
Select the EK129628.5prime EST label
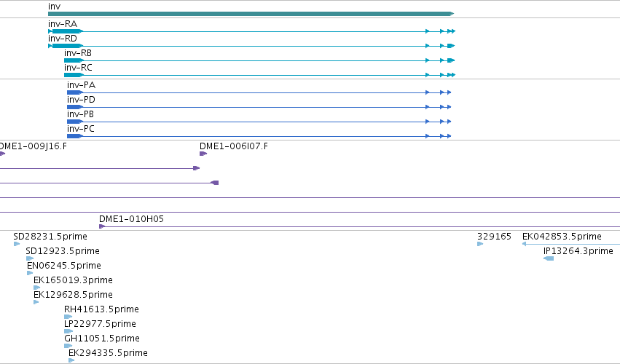(73, 295)
